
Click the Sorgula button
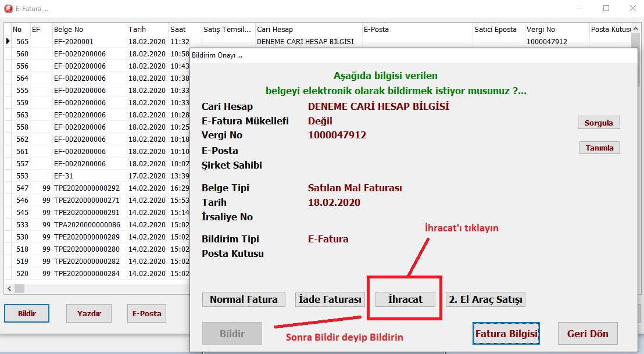coord(599,123)
